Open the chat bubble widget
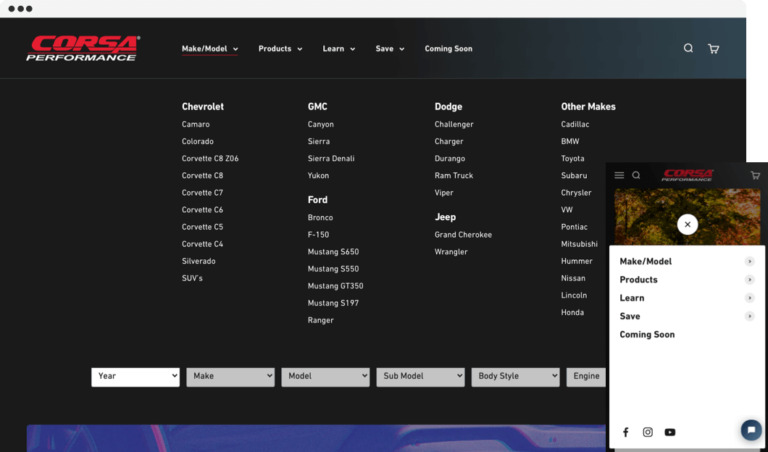Image resolution: width=768 pixels, height=452 pixels. (751, 430)
